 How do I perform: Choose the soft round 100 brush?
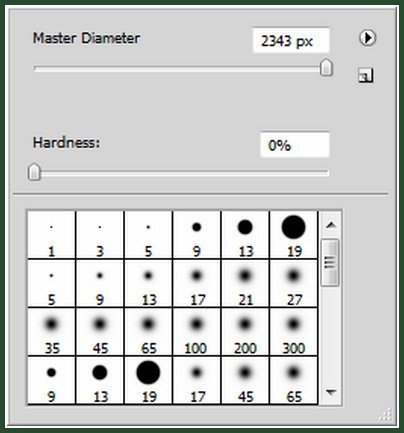coord(197,332)
